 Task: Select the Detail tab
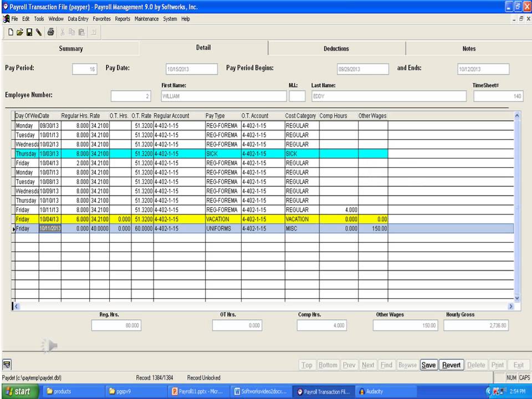coord(203,48)
